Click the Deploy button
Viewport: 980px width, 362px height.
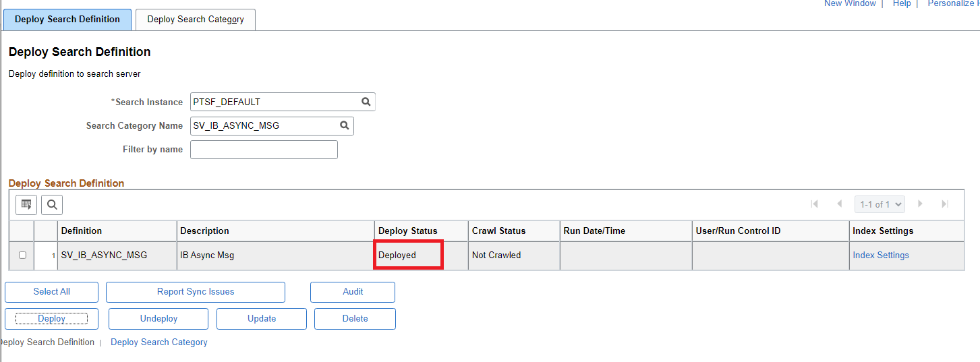[52, 319]
